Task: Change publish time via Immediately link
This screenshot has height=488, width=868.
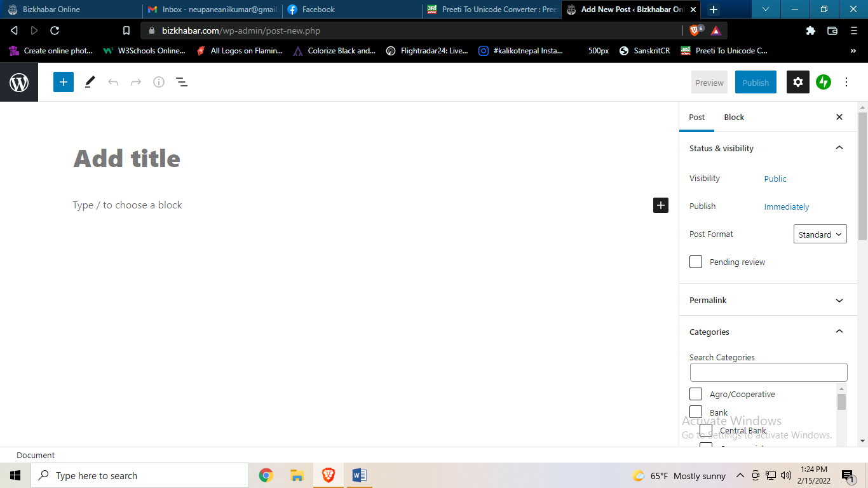Action: 787,207
